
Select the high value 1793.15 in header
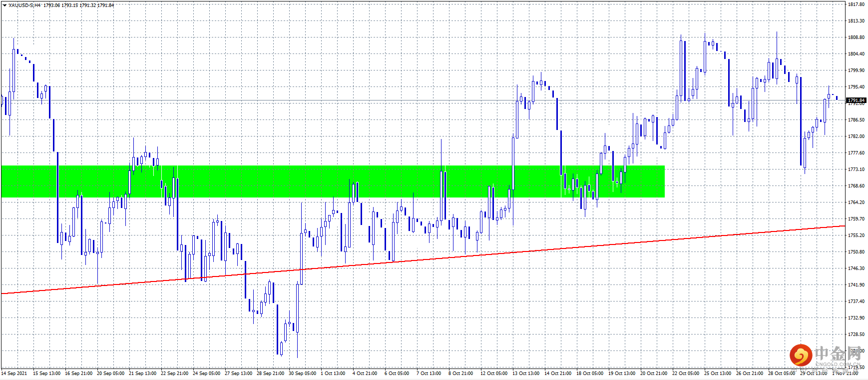tap(69, 5)
